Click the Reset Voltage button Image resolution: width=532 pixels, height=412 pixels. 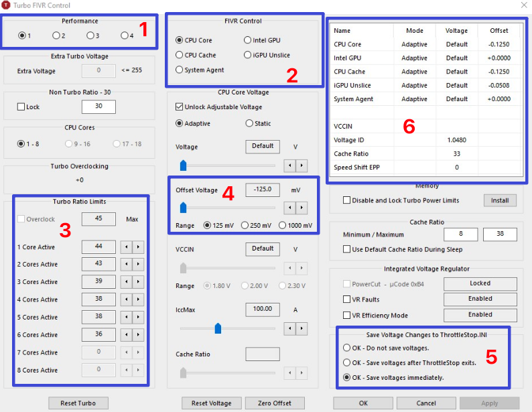(x=212, y=403)
